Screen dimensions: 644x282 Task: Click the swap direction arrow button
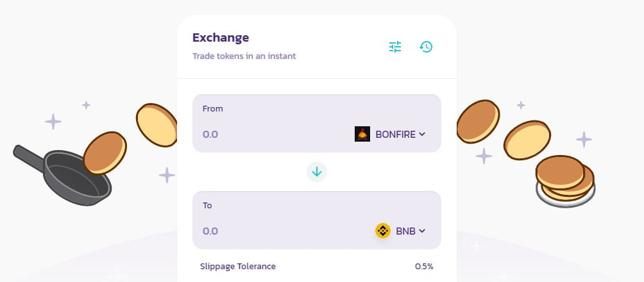click(x=317, y=172)
